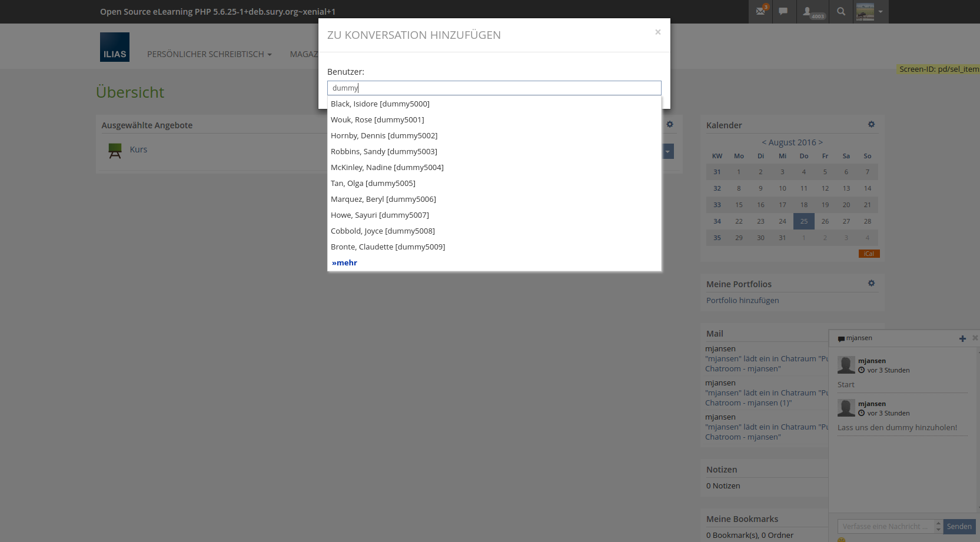Open Meine Portfolios settings gear icon

(x=871, y=283)
